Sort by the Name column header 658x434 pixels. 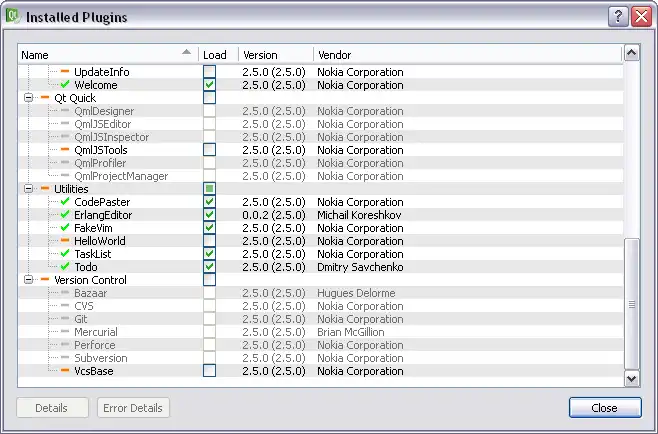pos(108,55)
